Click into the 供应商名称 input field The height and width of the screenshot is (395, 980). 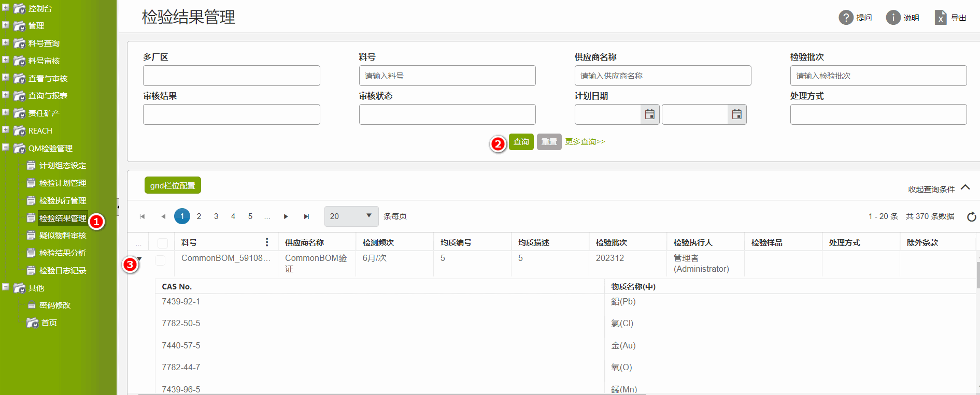pyautogui.click(x=663, y=76)
